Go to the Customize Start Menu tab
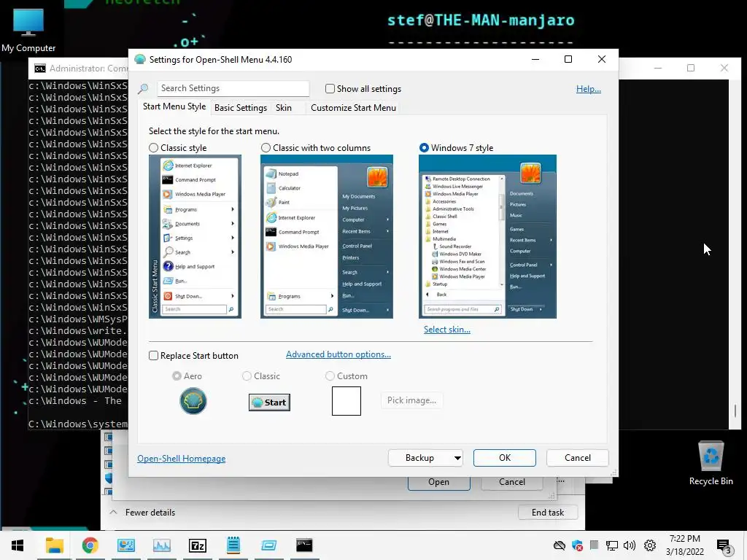Image resolution: width=747 pixels, height=560 pixels. click(x=354, y=108)
